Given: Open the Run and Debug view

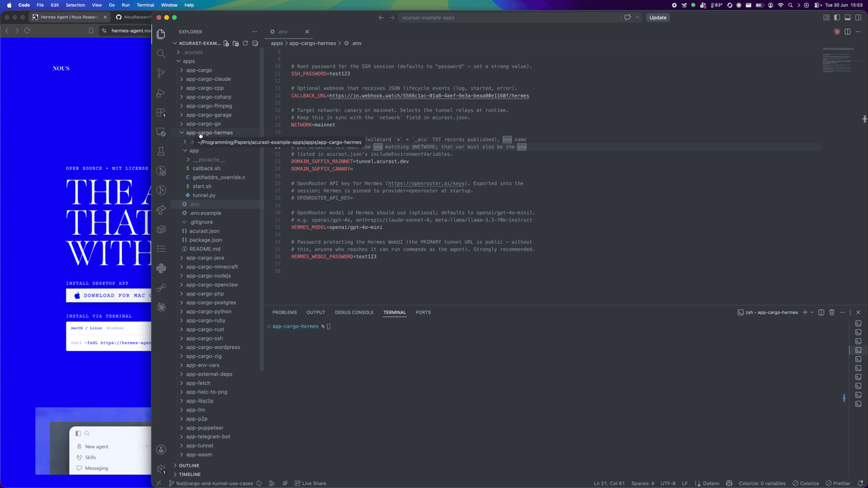Looking at the screenshot, I should [161, 93].
